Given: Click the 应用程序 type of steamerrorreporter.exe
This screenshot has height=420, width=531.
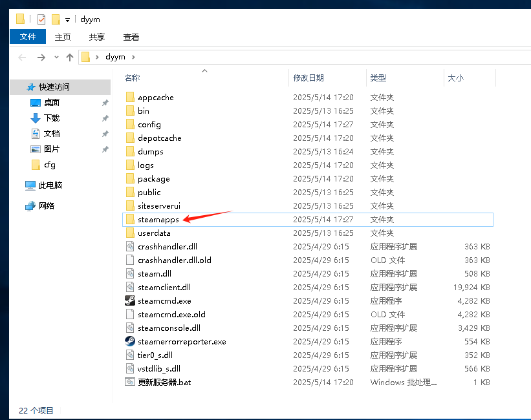Looking at the screenshot, I should click(385, 341).
